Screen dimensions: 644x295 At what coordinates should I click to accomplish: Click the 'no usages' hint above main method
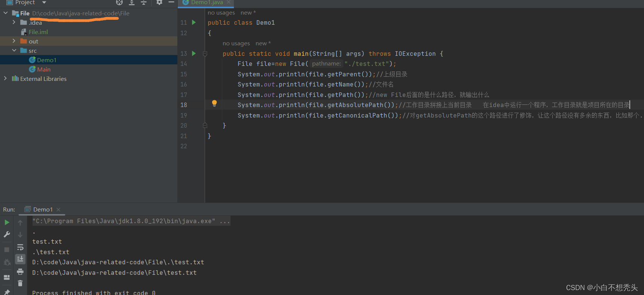[236, 43]
